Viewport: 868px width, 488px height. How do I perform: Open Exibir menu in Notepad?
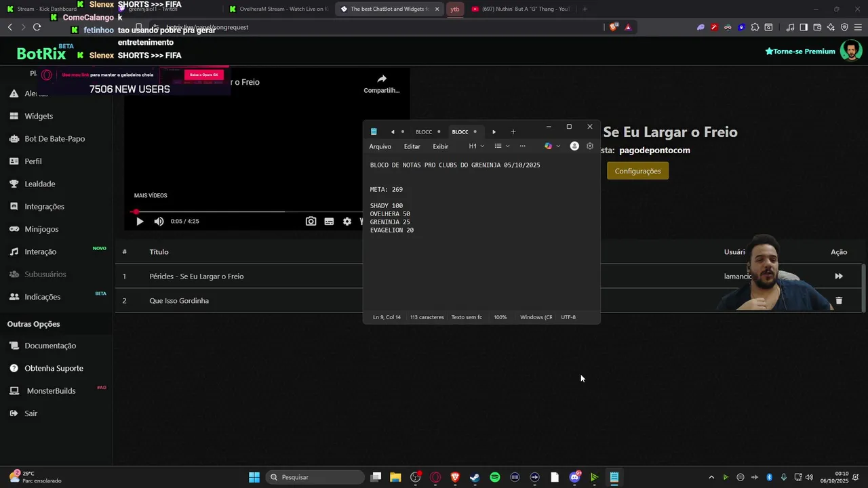point(440,146)
